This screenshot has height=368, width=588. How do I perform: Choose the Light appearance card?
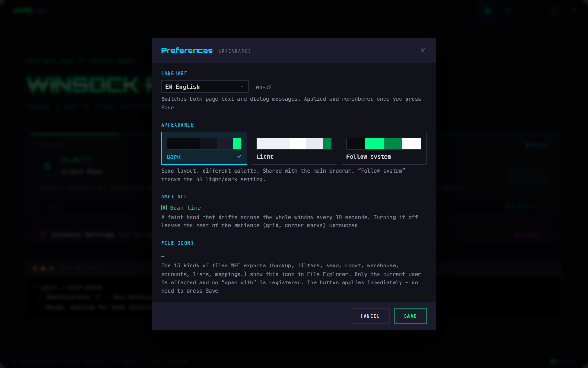tap(294, 148)
